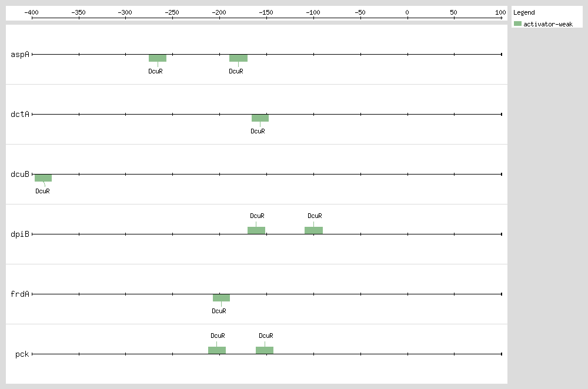Click the dctA DcuR binding site box

pos(260,118)
